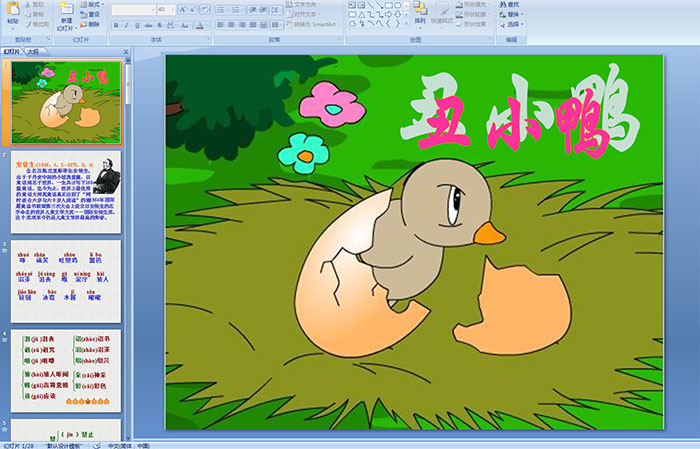700x449 pixels.
Task: Select slide 2 thumbnail about 安徒生
Action: coord(66,192)
